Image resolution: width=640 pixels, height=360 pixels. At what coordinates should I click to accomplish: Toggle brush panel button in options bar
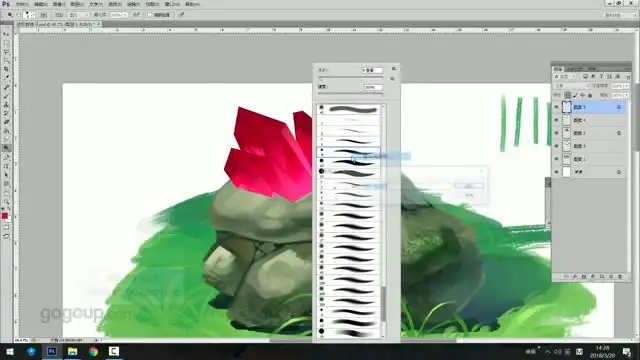[x=44, y=15]
